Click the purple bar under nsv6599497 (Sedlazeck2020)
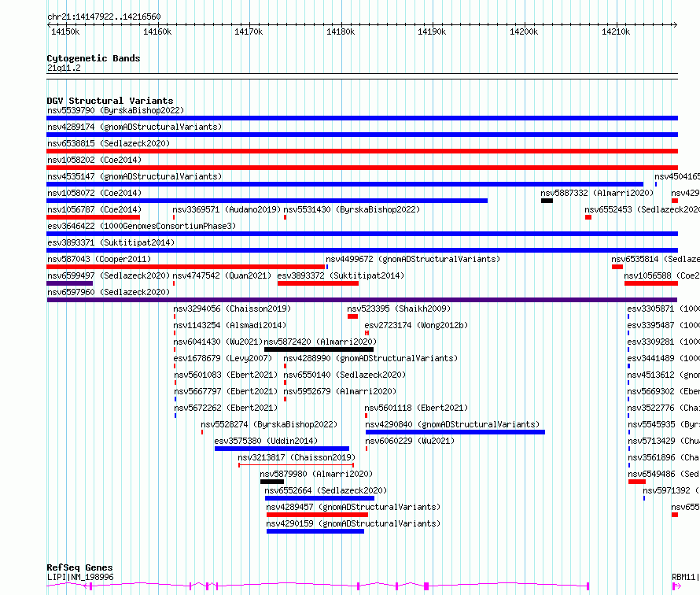Viewport: 700px width, 595px height. click(x=70, y=283)
